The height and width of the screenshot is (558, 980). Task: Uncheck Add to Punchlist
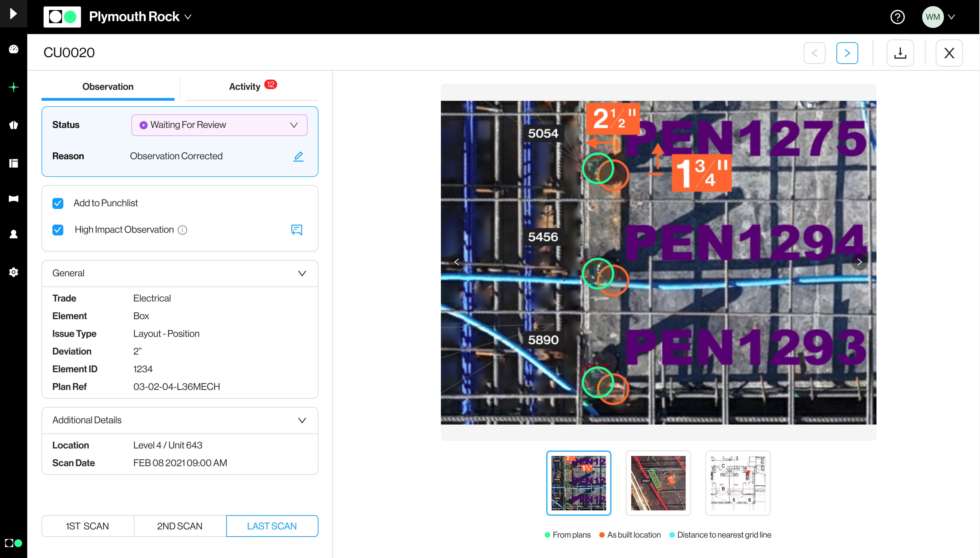[x=58, y=203]
